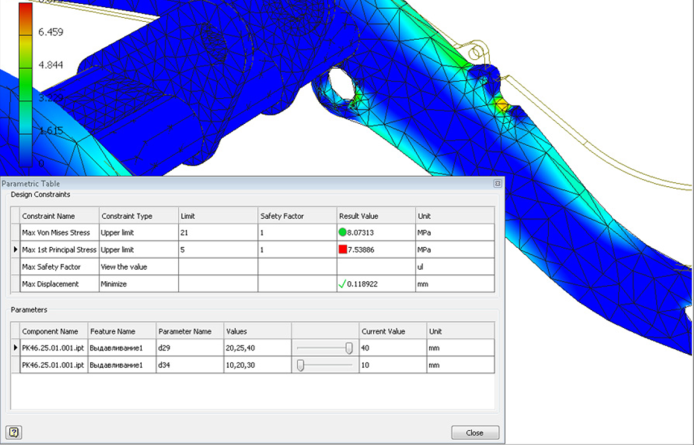The image size is (694, 445).
Task: Edit the limit value 21
Action: pos(218,232)
